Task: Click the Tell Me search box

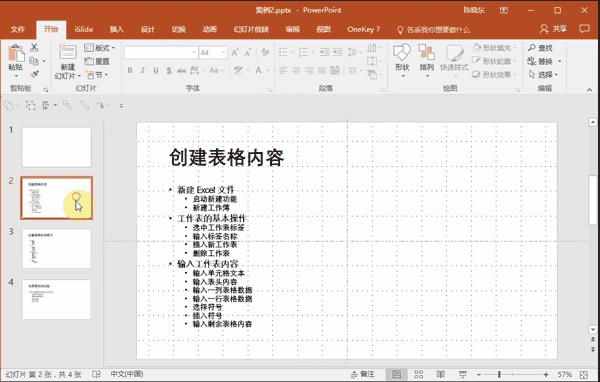Action: point(434,29)
